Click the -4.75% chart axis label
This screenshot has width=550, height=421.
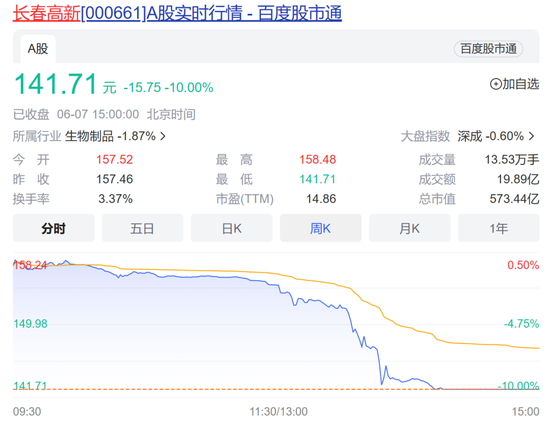[521, 323]
